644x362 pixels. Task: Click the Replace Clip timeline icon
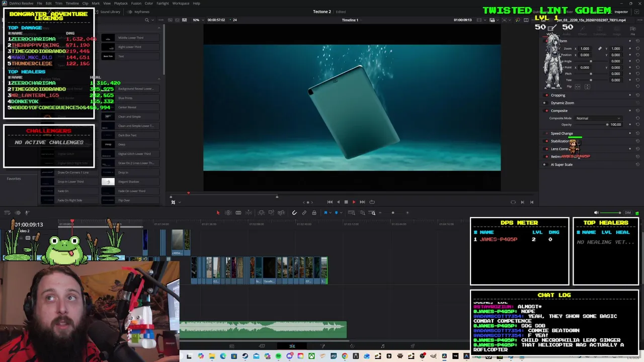pos(281,213)
